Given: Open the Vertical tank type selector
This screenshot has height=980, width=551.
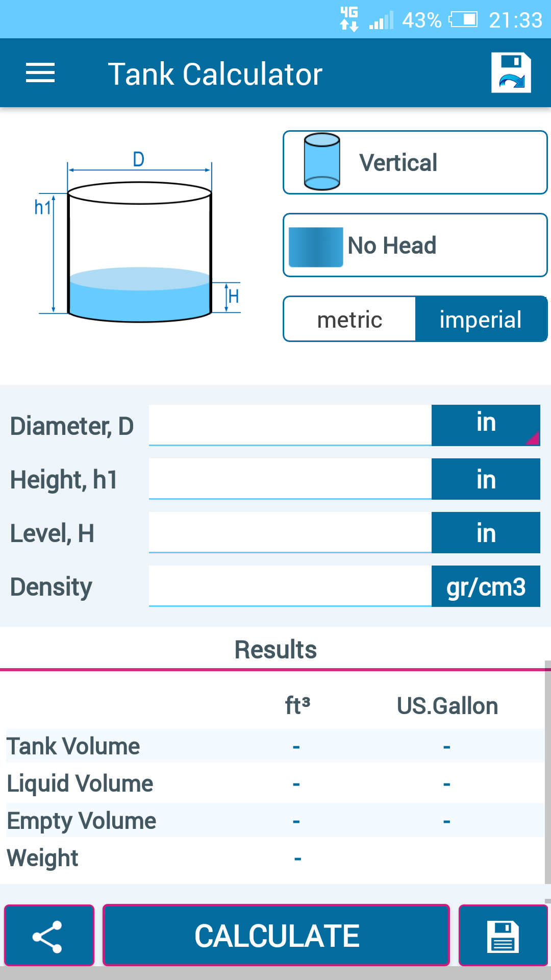Looking at the screenshot, I should pyautogui.click(x=415, y=163).
